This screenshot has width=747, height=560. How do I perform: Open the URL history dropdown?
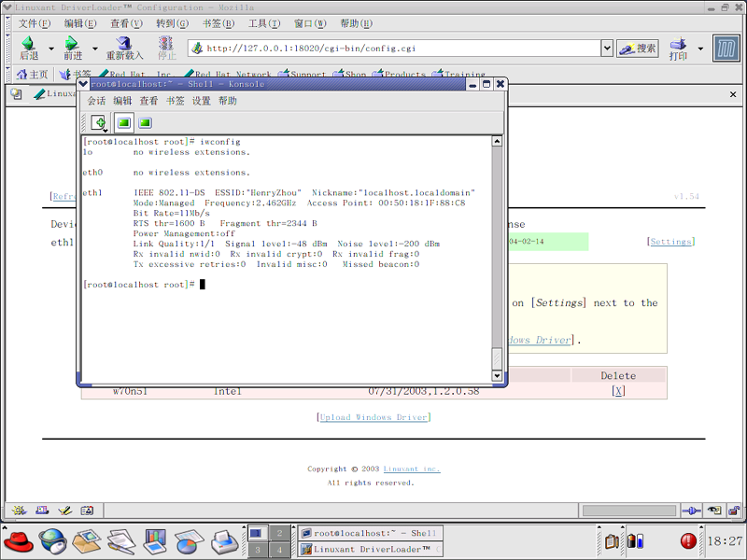click(x=606, y=49)
